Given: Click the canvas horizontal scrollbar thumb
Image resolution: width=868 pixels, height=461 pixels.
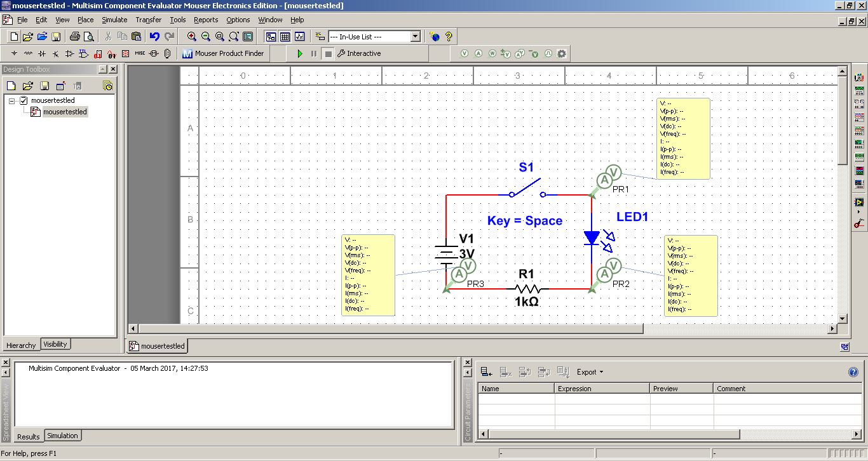Looking at the screenshot, I should click(x=390, y=329).
